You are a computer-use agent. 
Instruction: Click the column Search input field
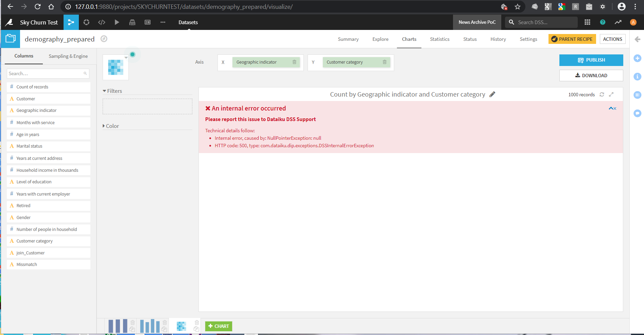(x=48, y=73)
